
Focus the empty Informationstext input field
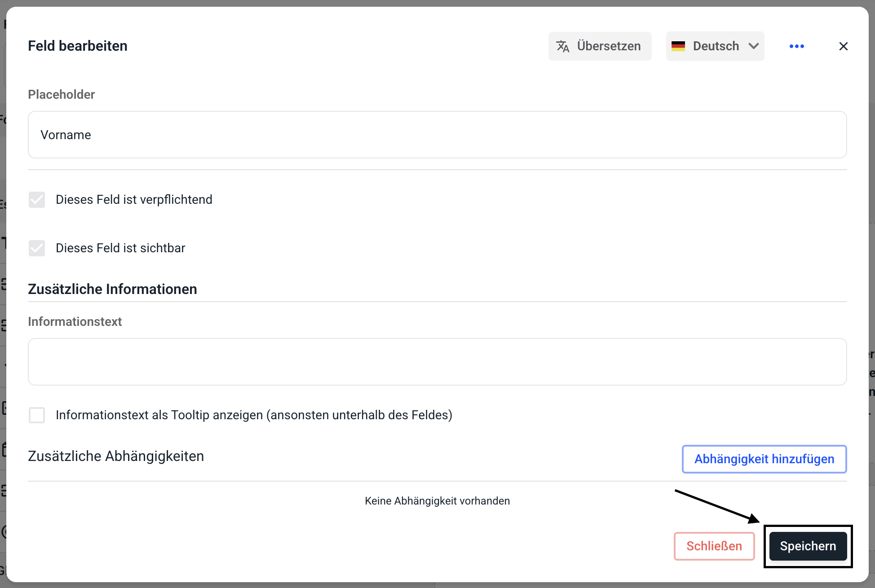click(437, 362)
